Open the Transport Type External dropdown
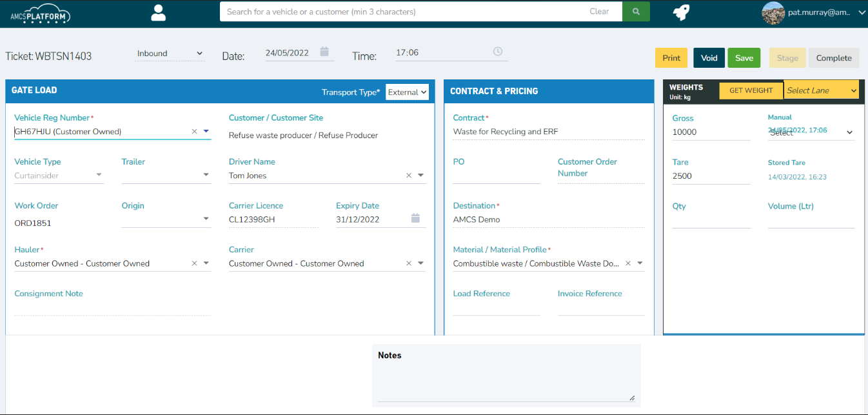Image resolution: width=868 pixels, height=415 pixels. (407, 92)
